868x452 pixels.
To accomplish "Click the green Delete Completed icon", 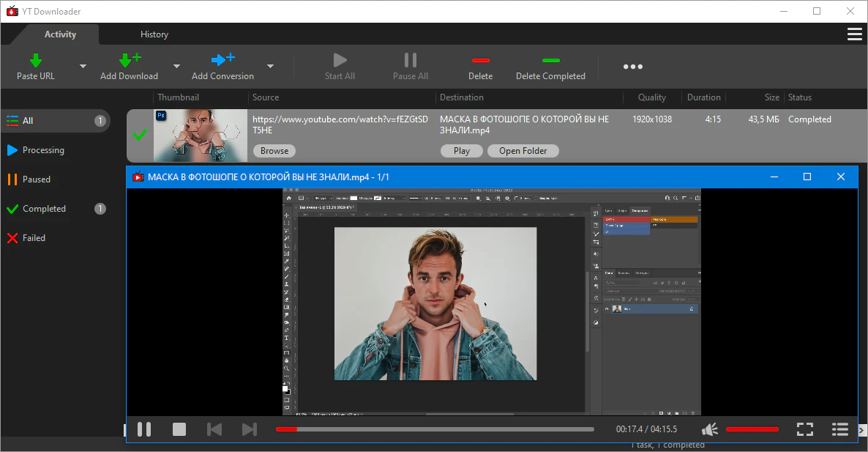I will tap(550, 60).
